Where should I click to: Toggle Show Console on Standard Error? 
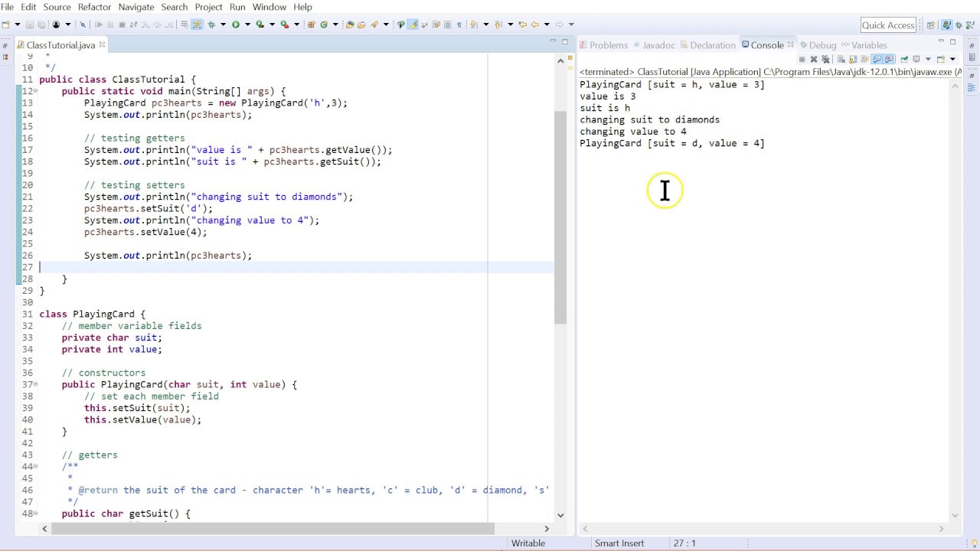888,59
